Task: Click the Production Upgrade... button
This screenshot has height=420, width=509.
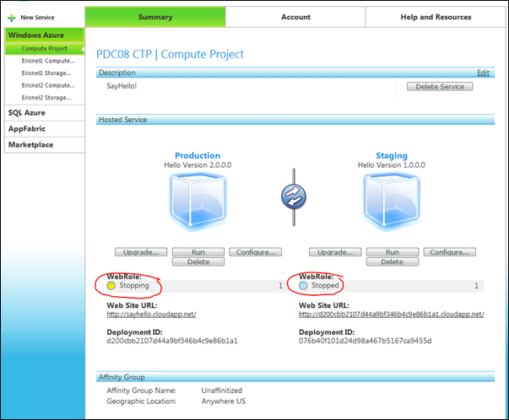Action: point(141,252)
